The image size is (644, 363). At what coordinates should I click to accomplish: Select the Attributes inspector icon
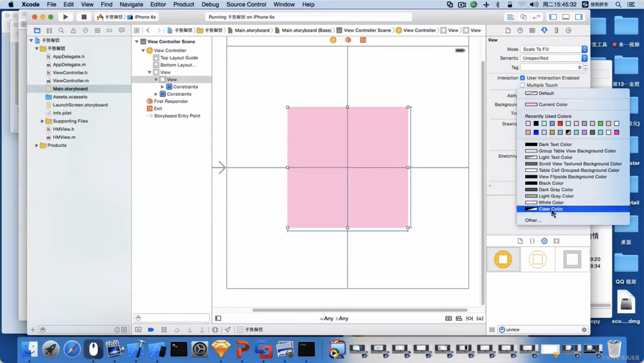click(x=544, y=30)
